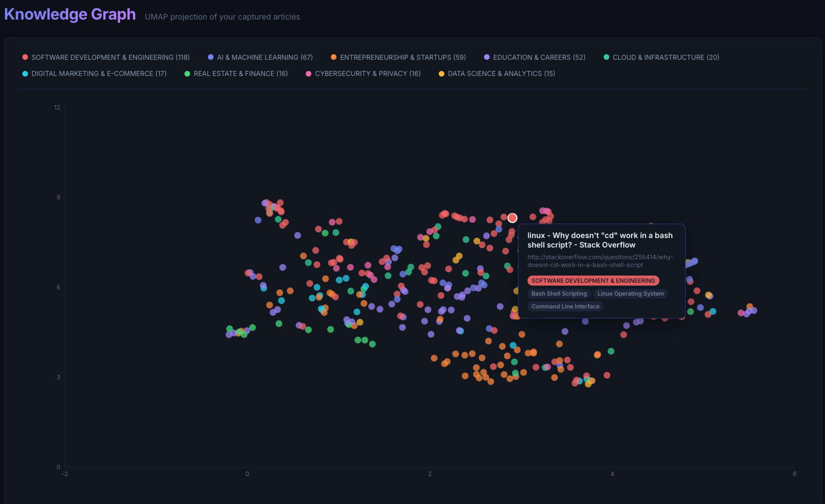Toggle Real Estate & Finance legend entry
The image size is (825, 504).
tap(236, 74)
